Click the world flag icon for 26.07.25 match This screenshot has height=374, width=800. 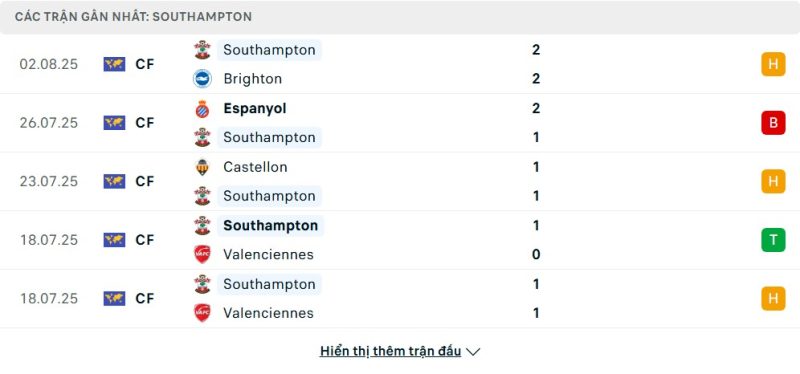(x=114, y=123)
